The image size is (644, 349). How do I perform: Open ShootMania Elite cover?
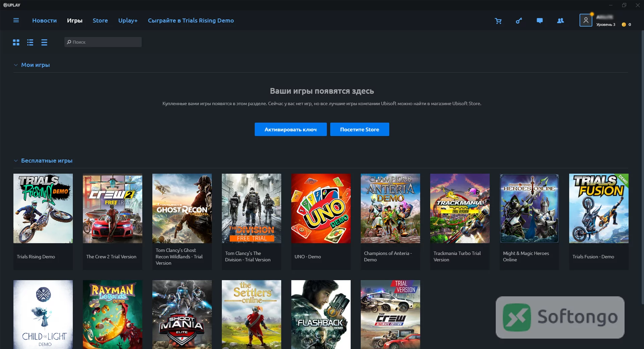click(x=182, y=314)
